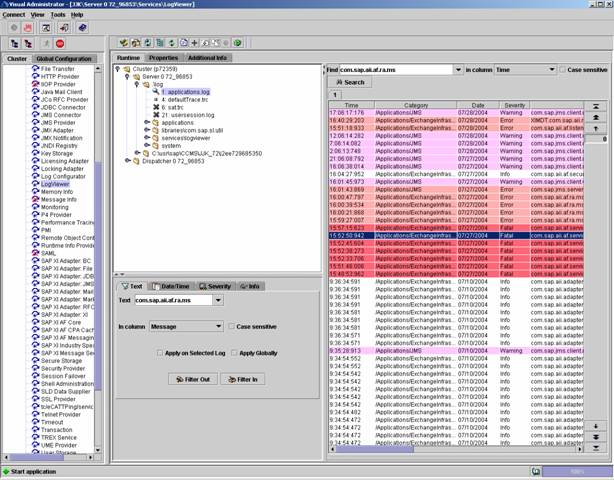Sort the log table by Category column header

click(x=415, y=105)
